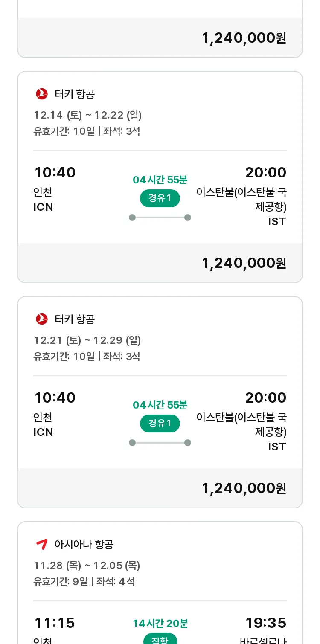This screenshot has width=320, height=644.
Task: Click 유효기간: 9일 | 좌석: 4석 info line
Action: [84, 582]
